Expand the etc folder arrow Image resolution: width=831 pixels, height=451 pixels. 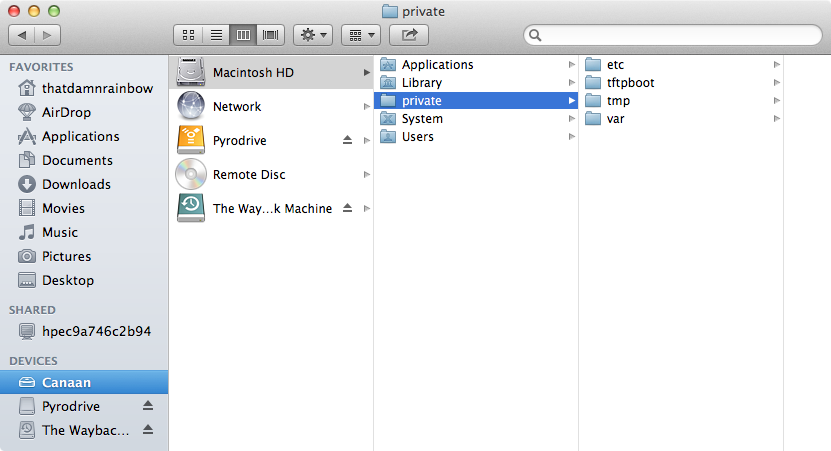(x=776, y=65)
